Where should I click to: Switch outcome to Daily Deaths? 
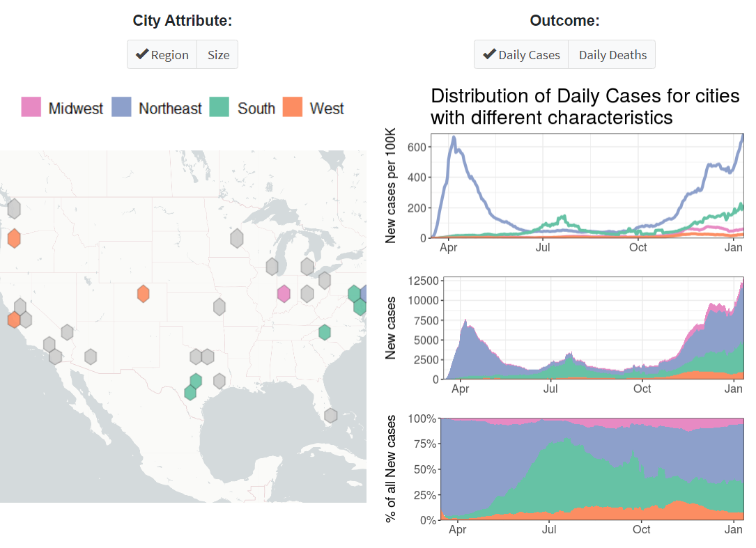coord(612,54)
